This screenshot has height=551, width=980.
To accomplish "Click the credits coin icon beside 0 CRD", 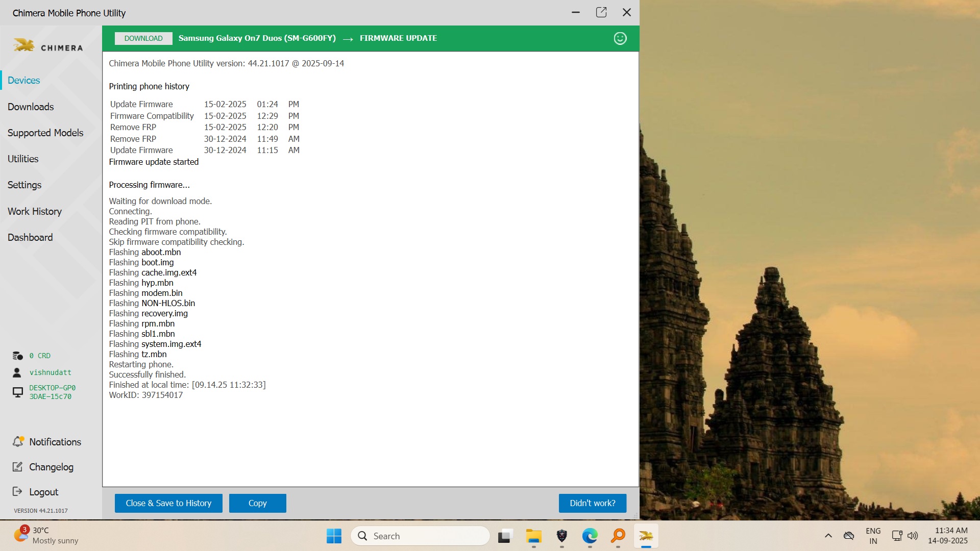I will (18, 356).
